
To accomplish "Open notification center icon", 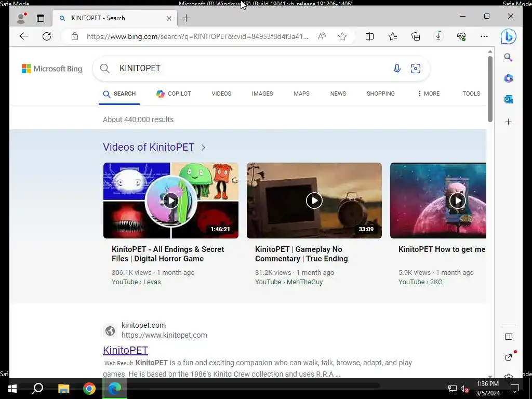I will [x=515, y=389].
